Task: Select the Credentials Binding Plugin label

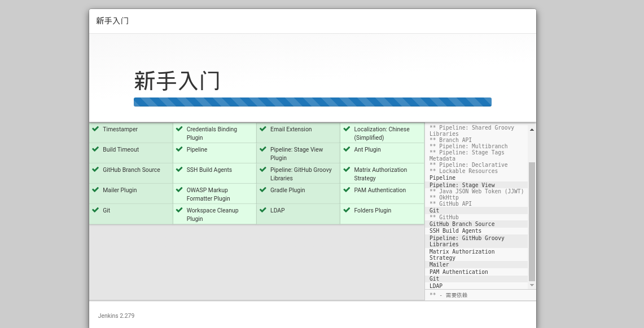Action: [x=212, y=133]
